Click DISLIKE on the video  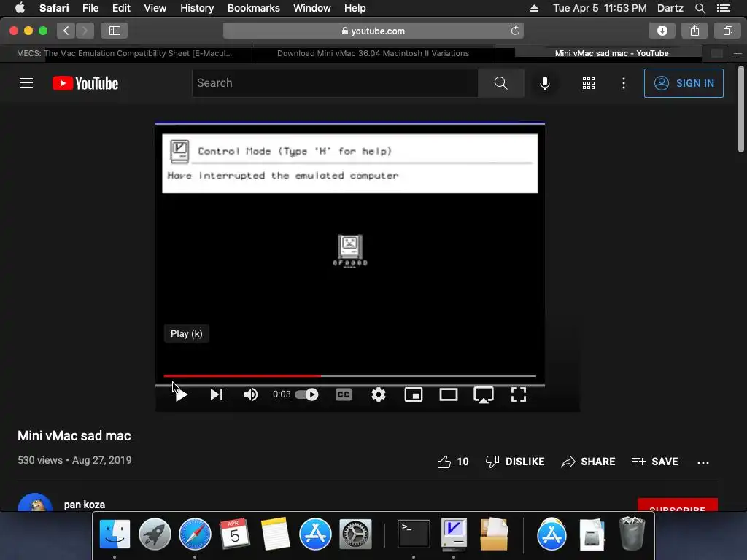[515, 462]
